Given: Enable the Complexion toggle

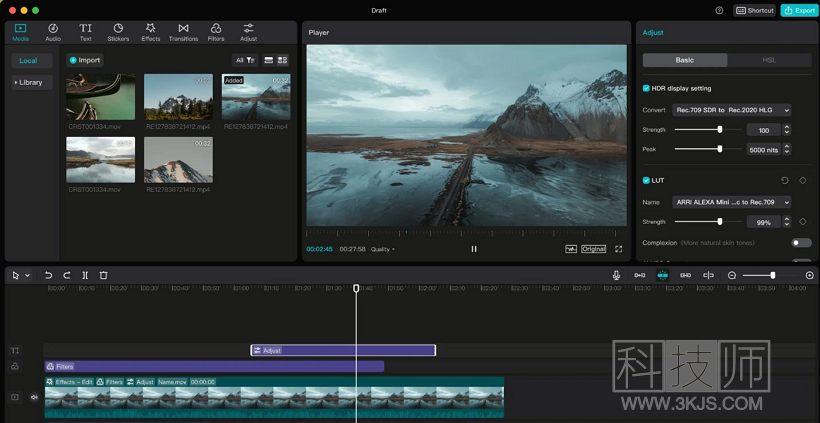Looking at the screenshot, I should pyautogui.click(x=801, y=243).
